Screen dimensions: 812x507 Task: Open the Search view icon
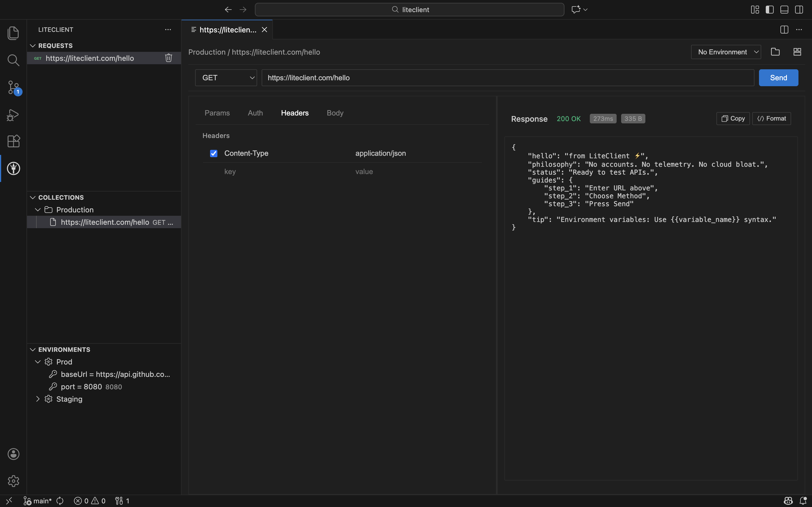click(14, 60)
